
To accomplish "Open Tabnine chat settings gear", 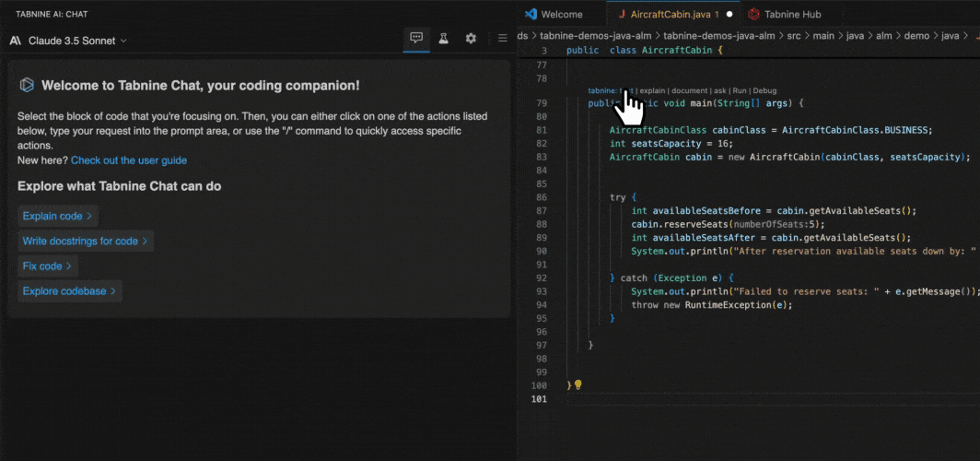I will 471,39.
